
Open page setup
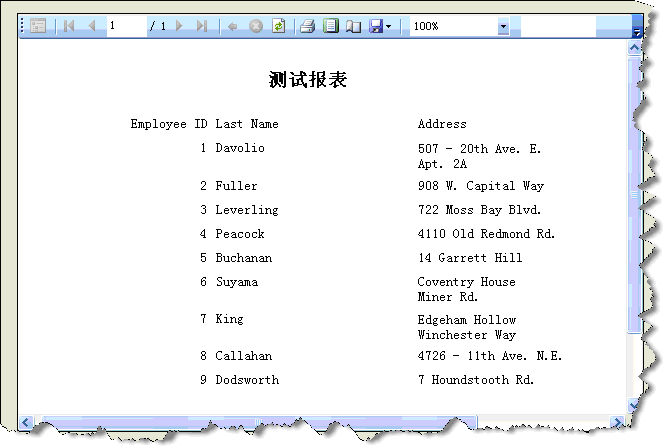pyautogui.click(x=353, y=26)
